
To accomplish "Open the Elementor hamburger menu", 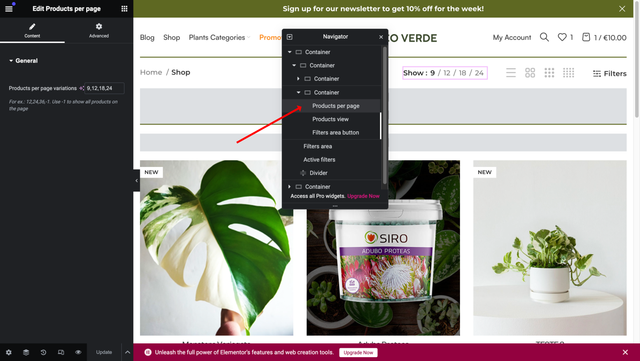I will (x=9, y=9).
